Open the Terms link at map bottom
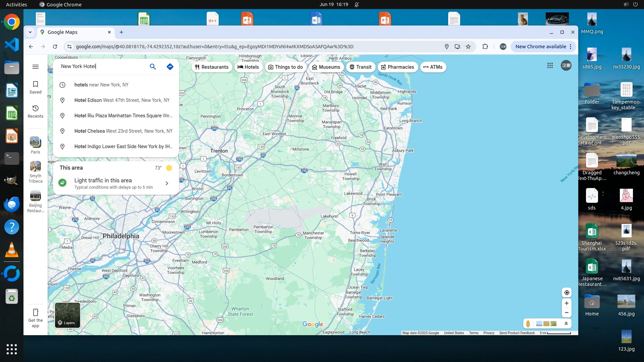The image size is (644, 362). click(x=474, y=333)
